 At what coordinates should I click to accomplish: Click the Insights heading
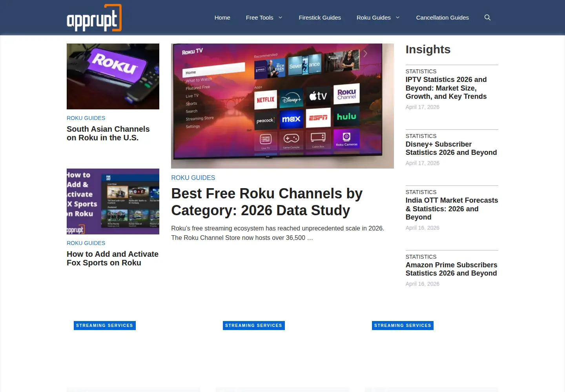coord(428,49)
